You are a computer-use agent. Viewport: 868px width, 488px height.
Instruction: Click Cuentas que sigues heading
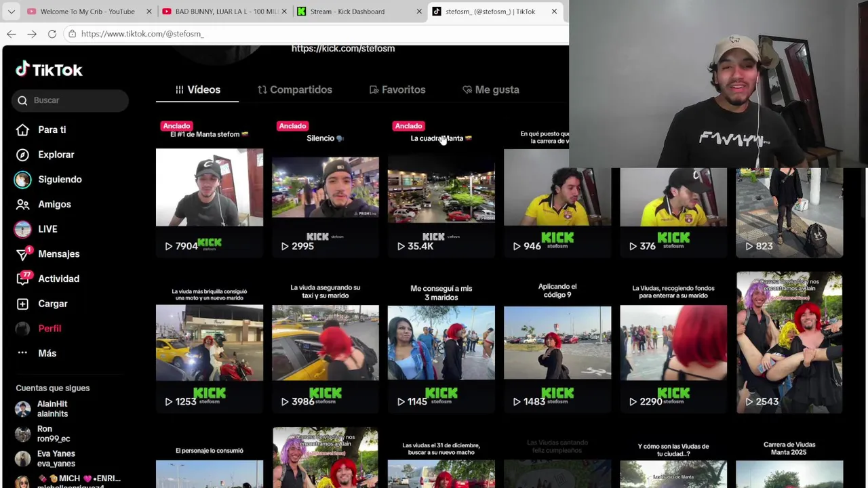53,388
